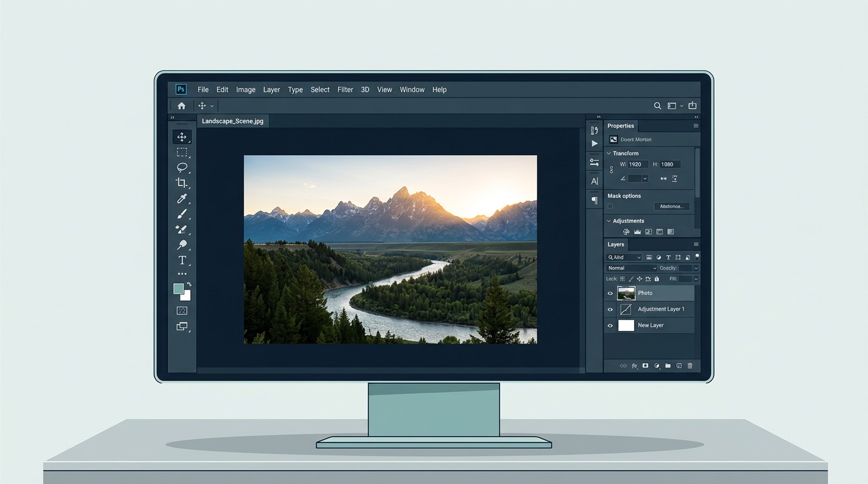Screen dimensions: 868x484
Task: Open the Layers panel menu
Action: [x=696, y=245]
